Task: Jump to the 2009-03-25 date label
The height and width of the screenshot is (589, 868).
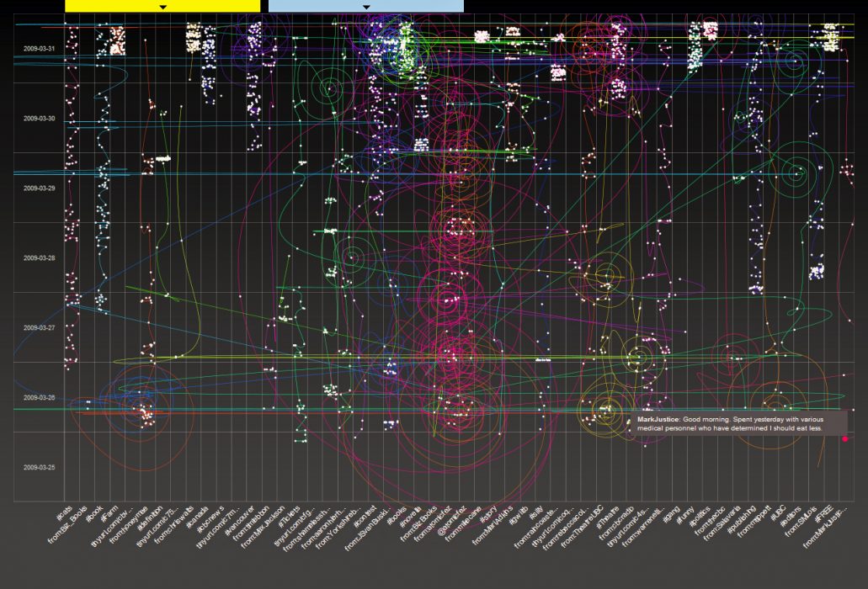Action: pyautogui.click(x=40, y=467)
